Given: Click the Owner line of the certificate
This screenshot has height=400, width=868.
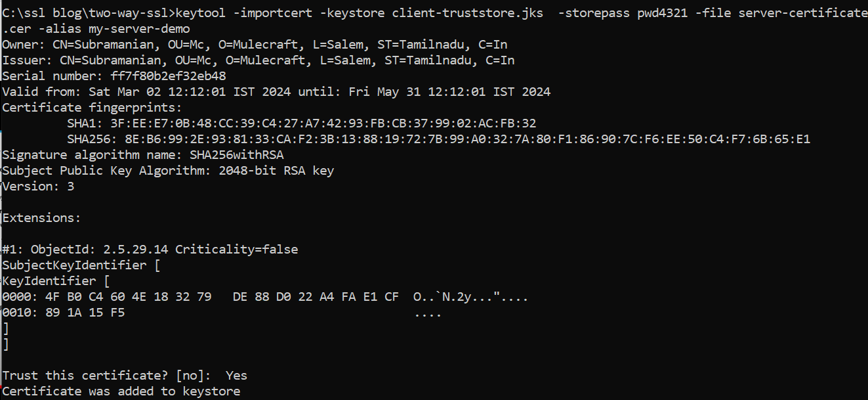Looking at the screenshot, I should 255,45.
